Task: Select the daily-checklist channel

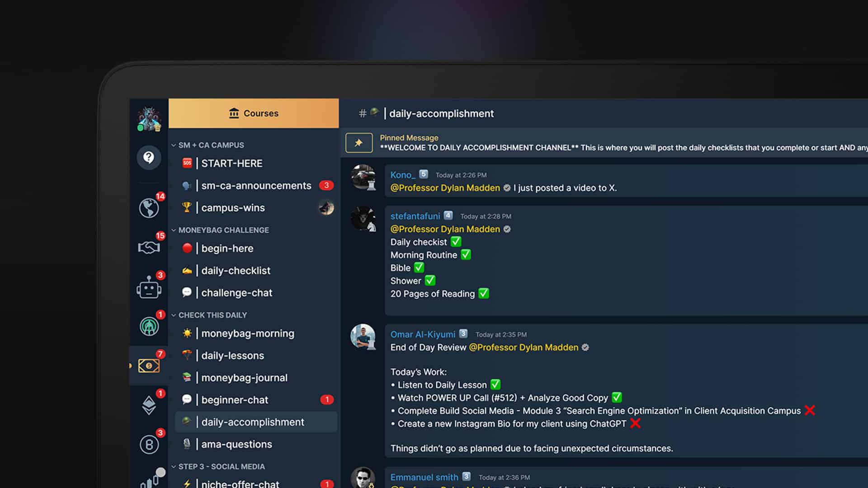Action: coord(236,271)
